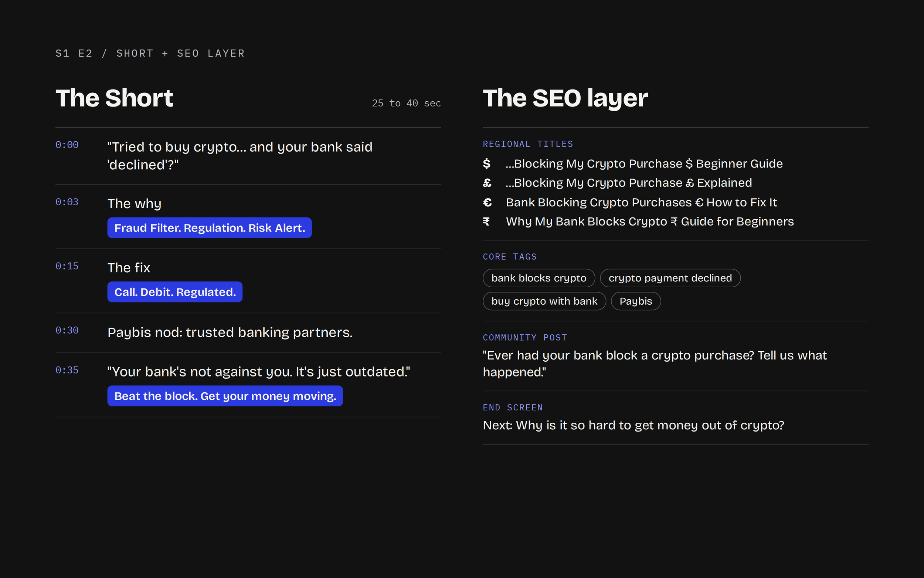924x578 pixels.
Task: Click the '...Blocking My Crypto Purchase £ Explained' title
Action: (629, 183)
